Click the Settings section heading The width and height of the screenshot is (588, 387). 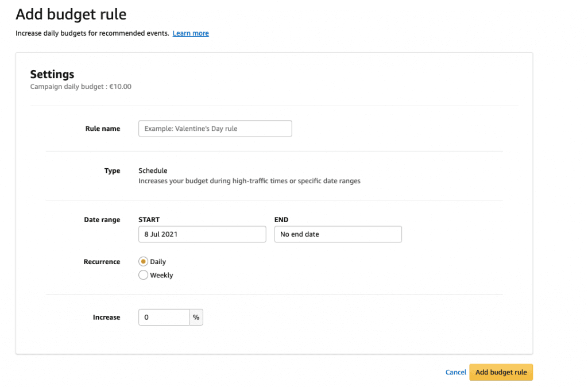[x=52, y=74]
